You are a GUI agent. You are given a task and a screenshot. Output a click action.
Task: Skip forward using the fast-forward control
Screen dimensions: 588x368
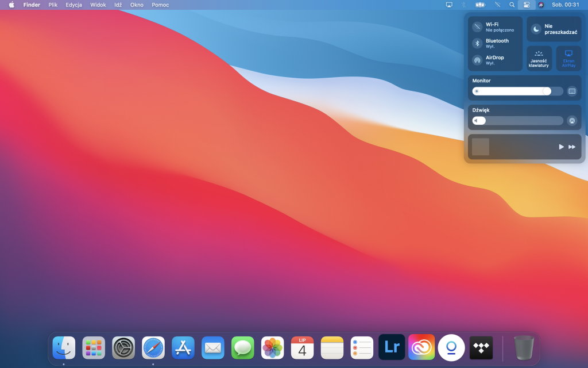tap(572, 147)
